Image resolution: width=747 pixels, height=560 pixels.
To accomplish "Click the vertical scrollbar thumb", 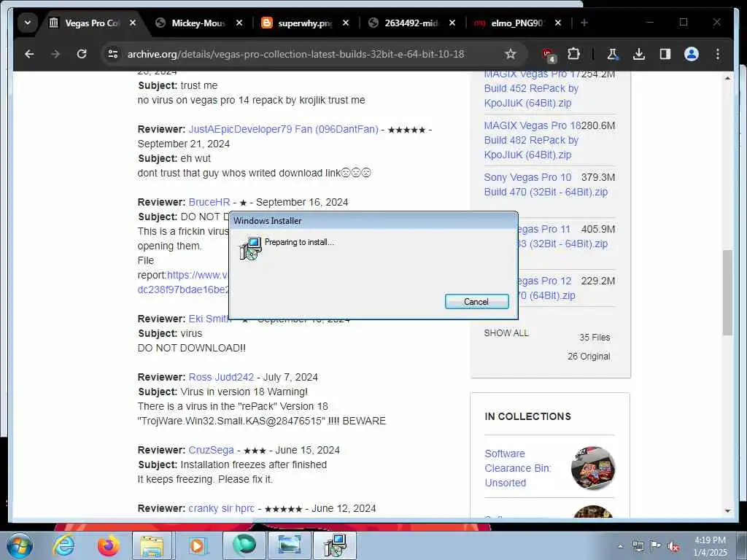I will [x=727, y=292].
